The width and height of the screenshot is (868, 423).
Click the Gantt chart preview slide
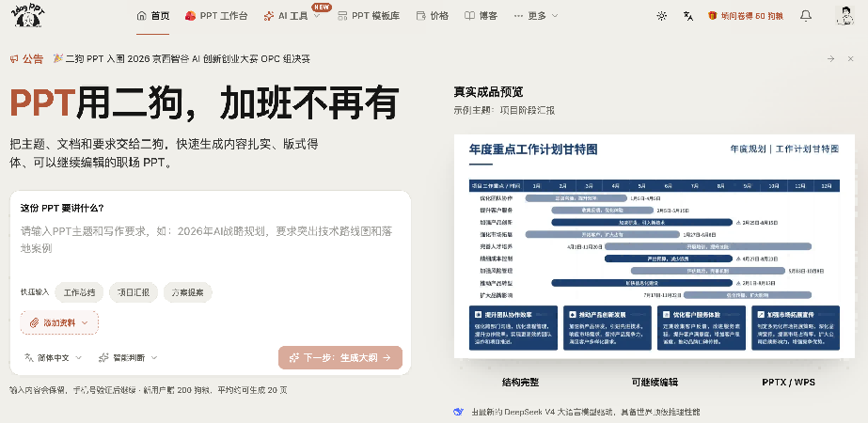click(x=654, y=246)
